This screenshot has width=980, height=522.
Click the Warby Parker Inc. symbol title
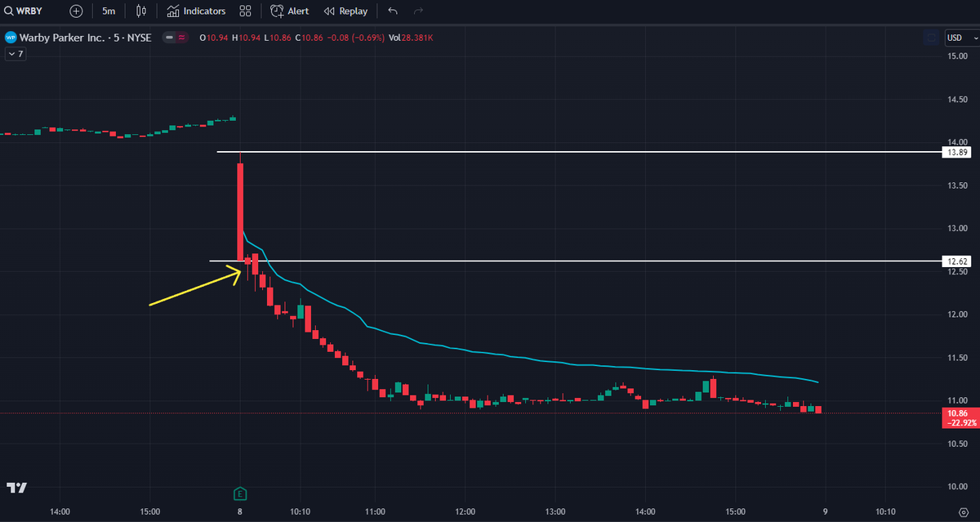pos(87,37)
